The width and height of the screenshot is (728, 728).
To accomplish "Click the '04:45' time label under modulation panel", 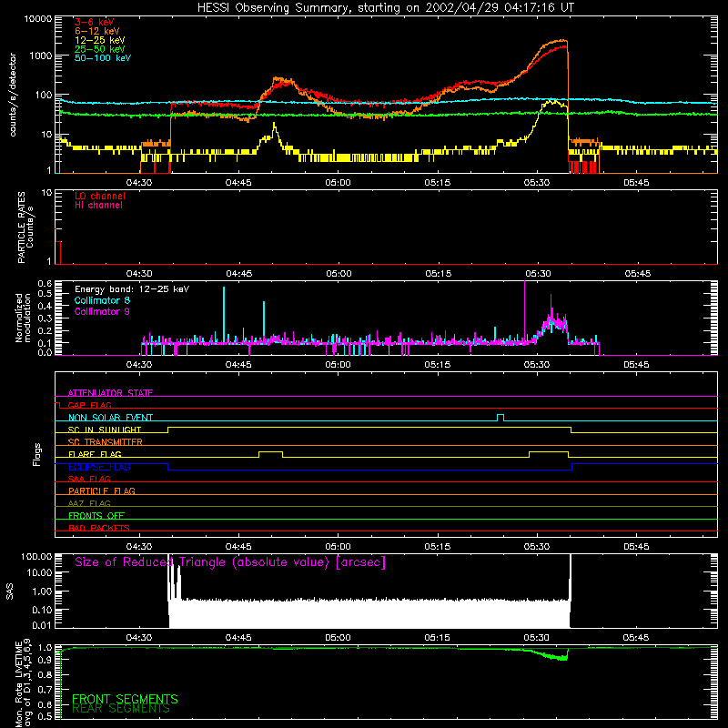I will (238, 365).
